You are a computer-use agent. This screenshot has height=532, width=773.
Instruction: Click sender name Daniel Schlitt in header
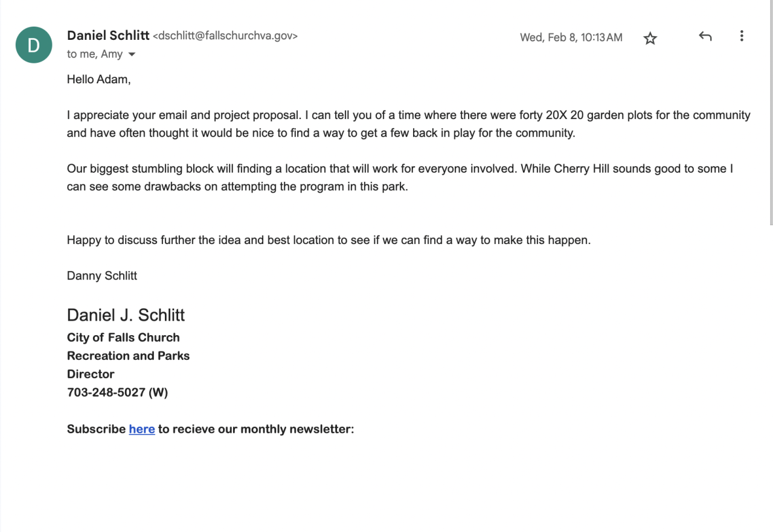point(108,36)
